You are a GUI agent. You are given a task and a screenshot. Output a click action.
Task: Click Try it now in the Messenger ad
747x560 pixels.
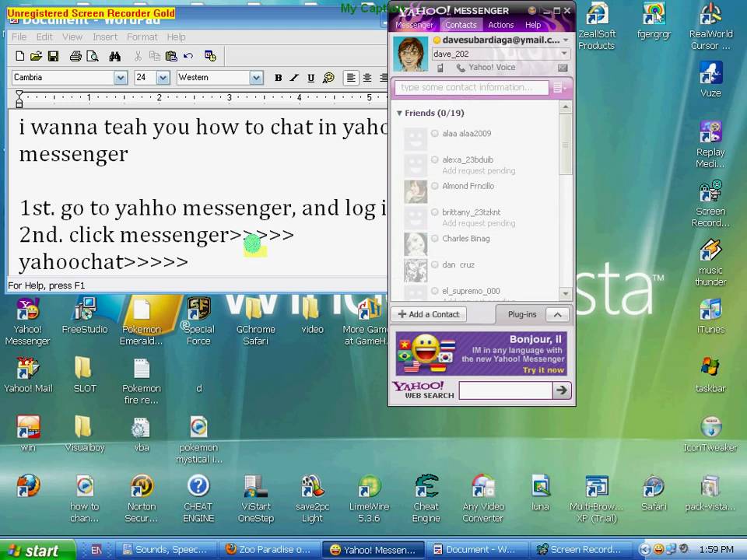tap(543, 370)
